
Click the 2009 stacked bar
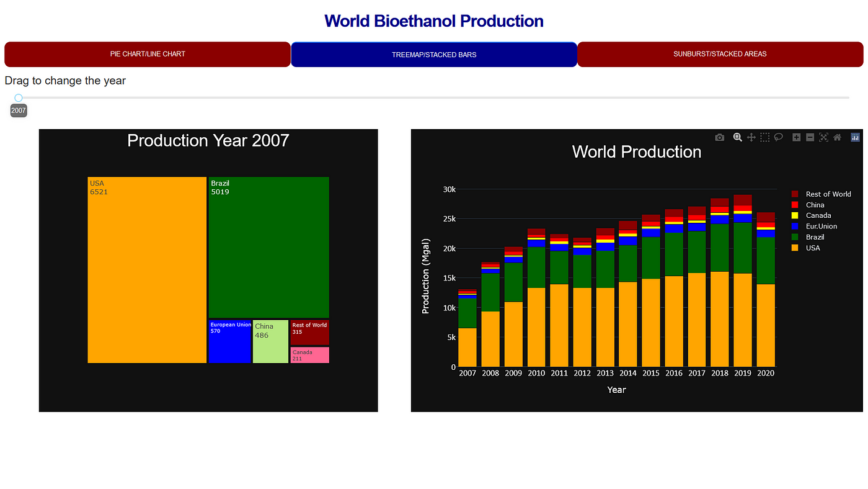513,307
